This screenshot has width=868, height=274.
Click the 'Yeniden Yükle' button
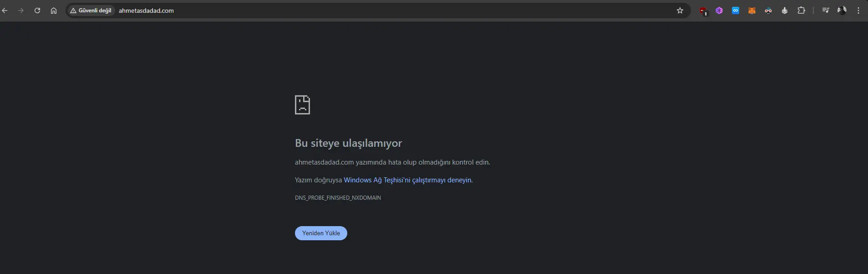pos(321,233)
